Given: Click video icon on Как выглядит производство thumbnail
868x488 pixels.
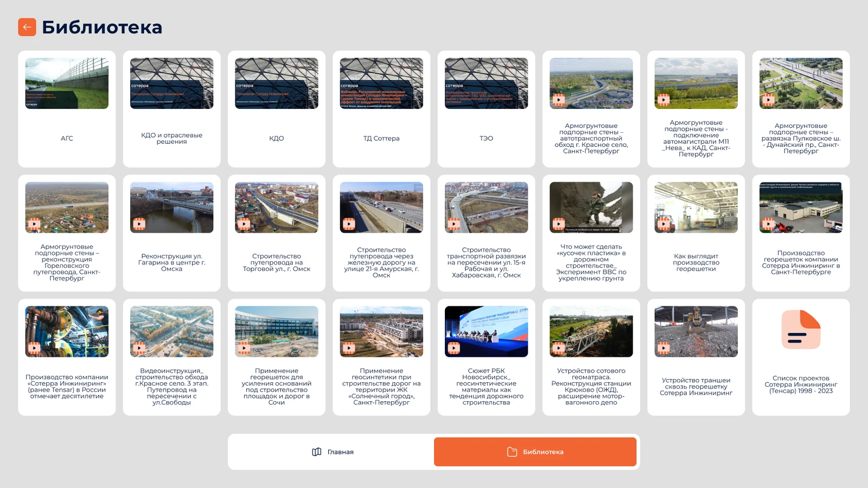Looking at the screenshot, I should pyautogui.click(x=663, y=224).
